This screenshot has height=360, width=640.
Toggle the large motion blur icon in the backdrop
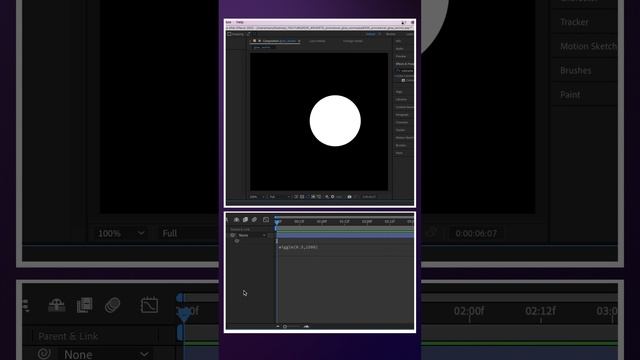[x=112, y=305]
